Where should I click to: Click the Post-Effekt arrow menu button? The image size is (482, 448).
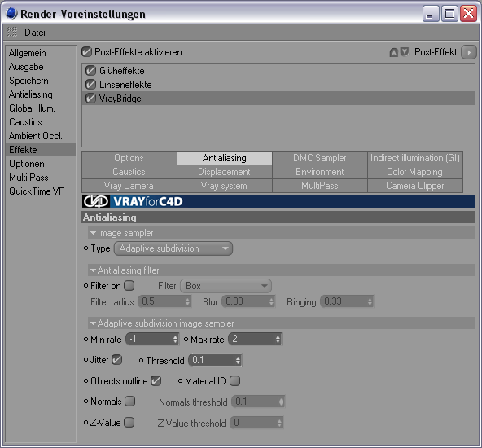click(469, 52)
